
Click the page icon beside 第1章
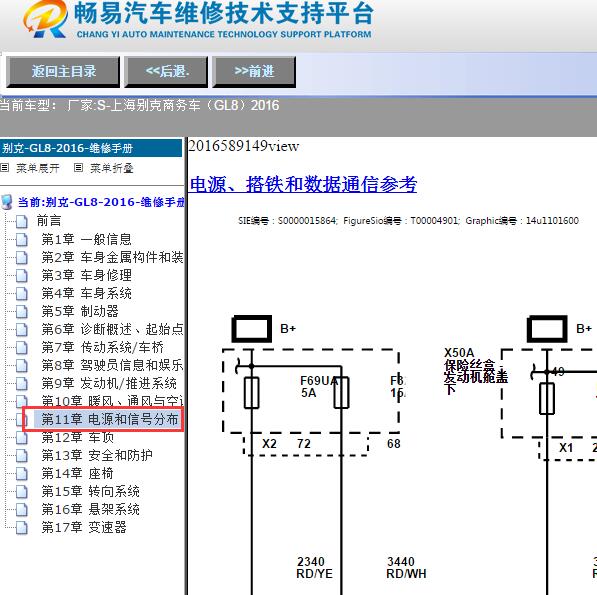tap(22, 239)
